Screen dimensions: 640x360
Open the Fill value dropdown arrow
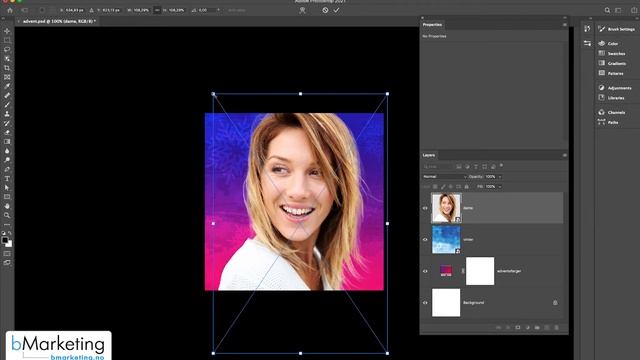click(500, 187)
